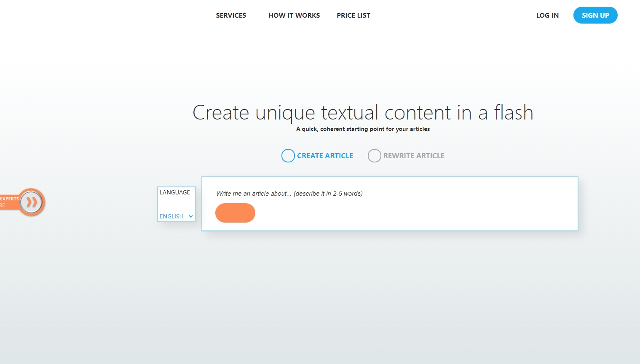Choose the REWRITE ARTICLE text label
Image resolution: width=640 pixels, height=364 pixels.
tap(413, 156)
